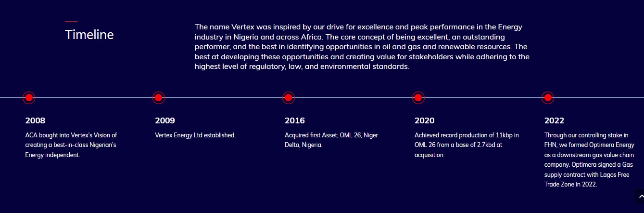Click the 2016 timeline circle marker
The height and width of the screenshot is (213, 644).
pos(288,98)
